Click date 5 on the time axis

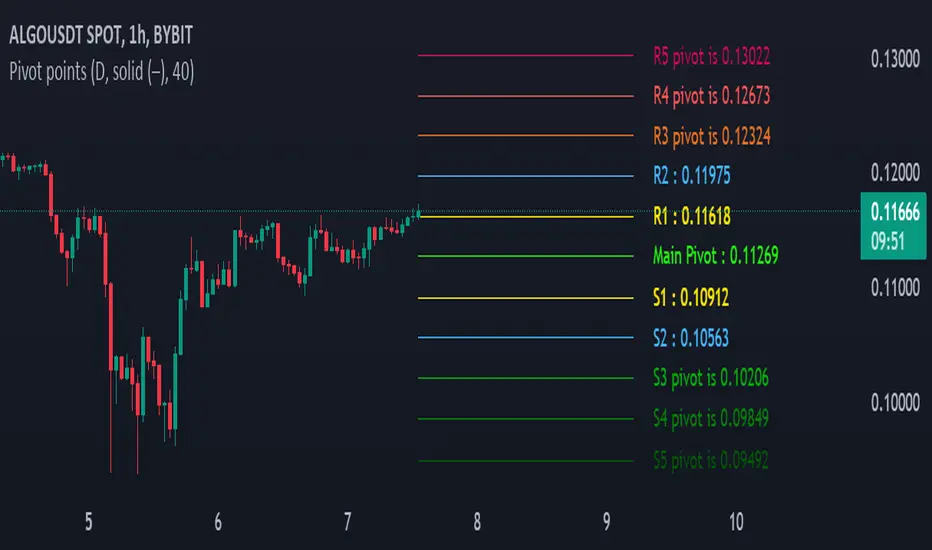(x=89, y=522)
